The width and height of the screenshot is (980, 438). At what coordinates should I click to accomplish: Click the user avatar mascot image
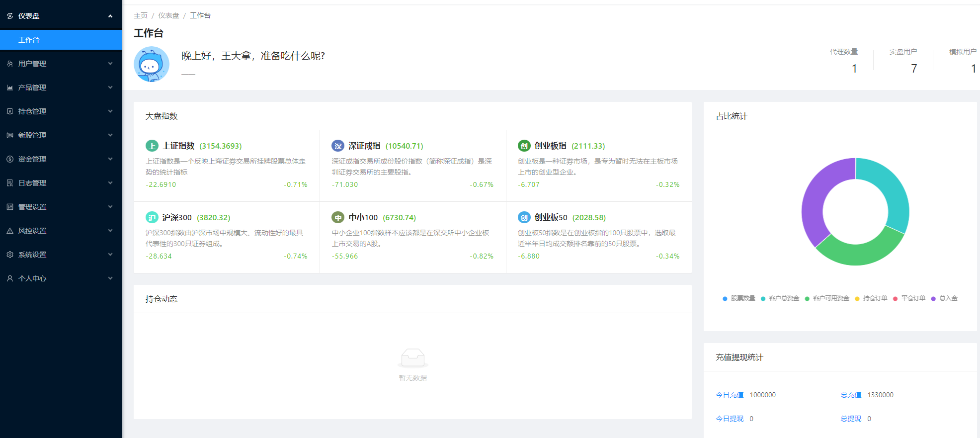click(152, 64)
